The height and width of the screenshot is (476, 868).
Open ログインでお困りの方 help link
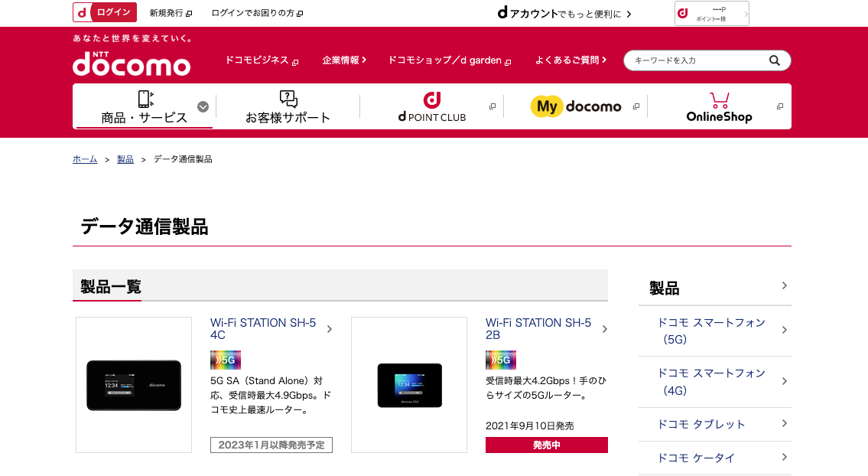(x=257, y=13)
